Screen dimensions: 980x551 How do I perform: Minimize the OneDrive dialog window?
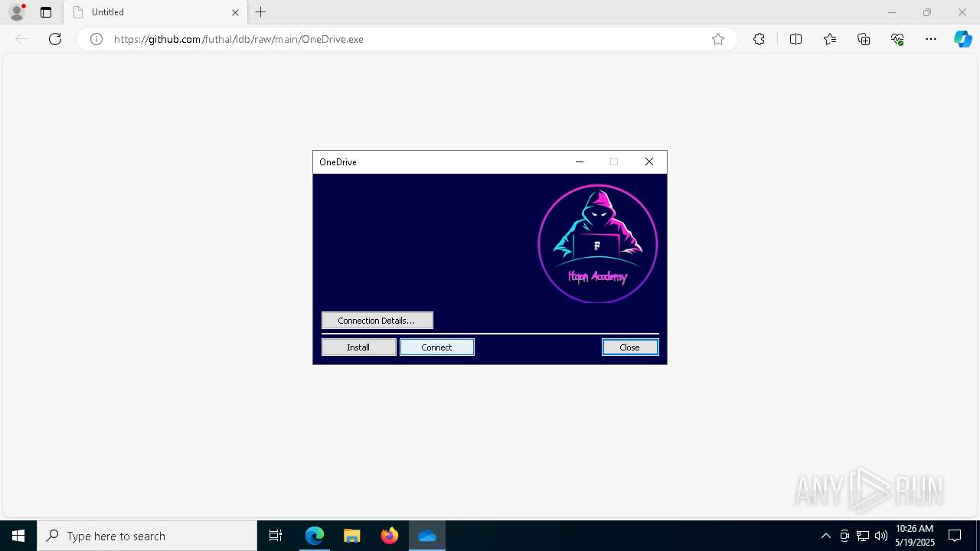pos(580,162)
